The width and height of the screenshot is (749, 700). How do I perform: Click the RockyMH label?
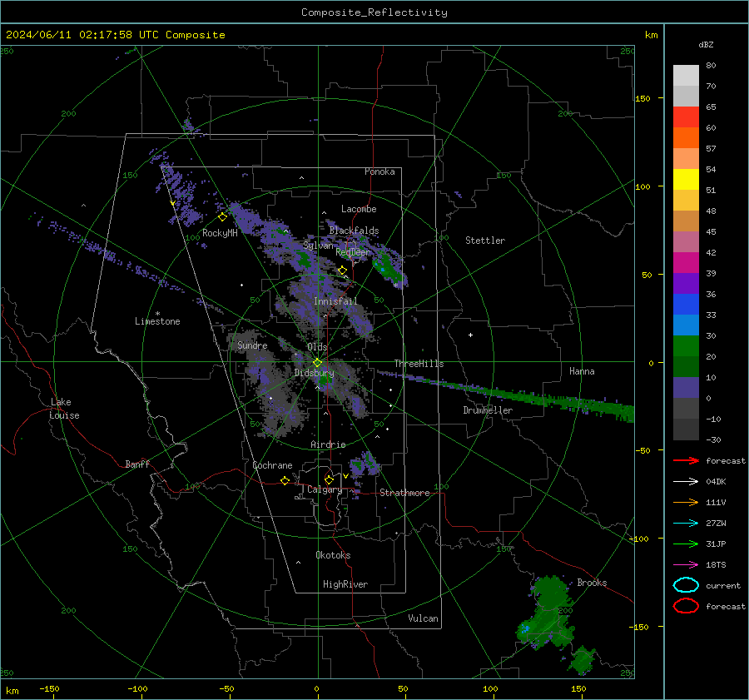(220, 233)
